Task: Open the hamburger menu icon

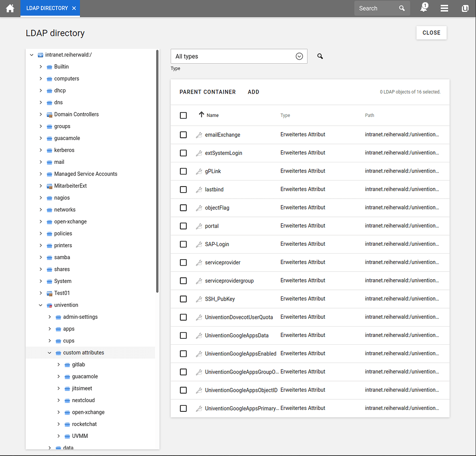Action: coord(444,8)
